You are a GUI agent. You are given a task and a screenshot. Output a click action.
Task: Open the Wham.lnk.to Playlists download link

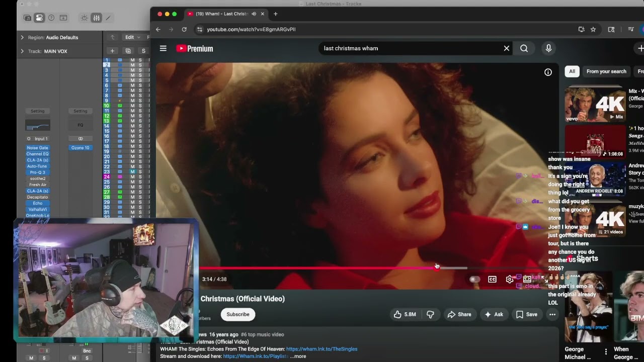point(256,356)
